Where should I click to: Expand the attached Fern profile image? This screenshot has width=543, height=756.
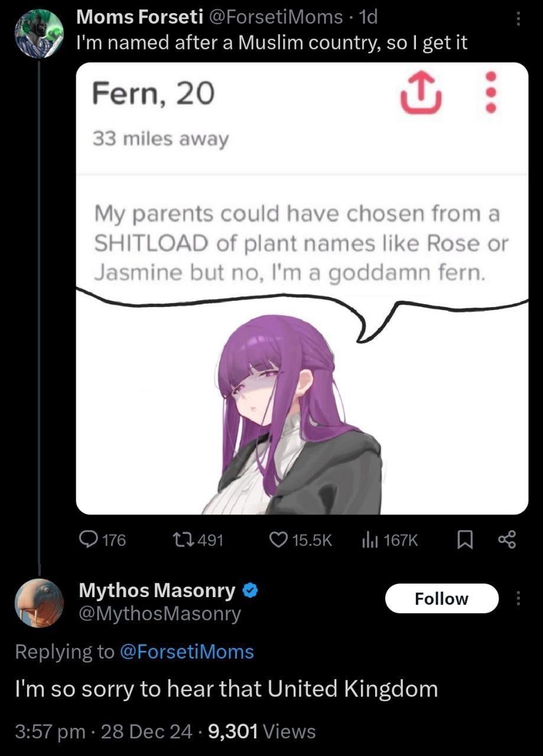pos(302,288)
